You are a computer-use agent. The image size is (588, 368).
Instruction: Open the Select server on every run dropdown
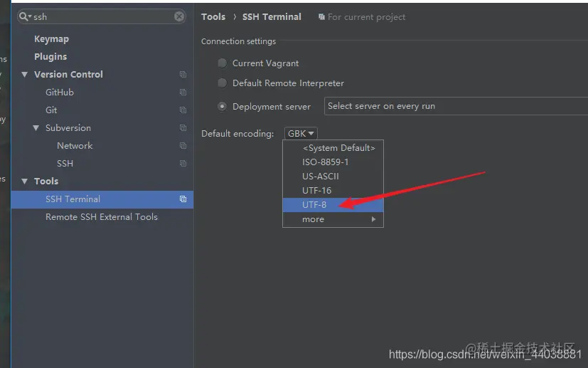[456, 106]
